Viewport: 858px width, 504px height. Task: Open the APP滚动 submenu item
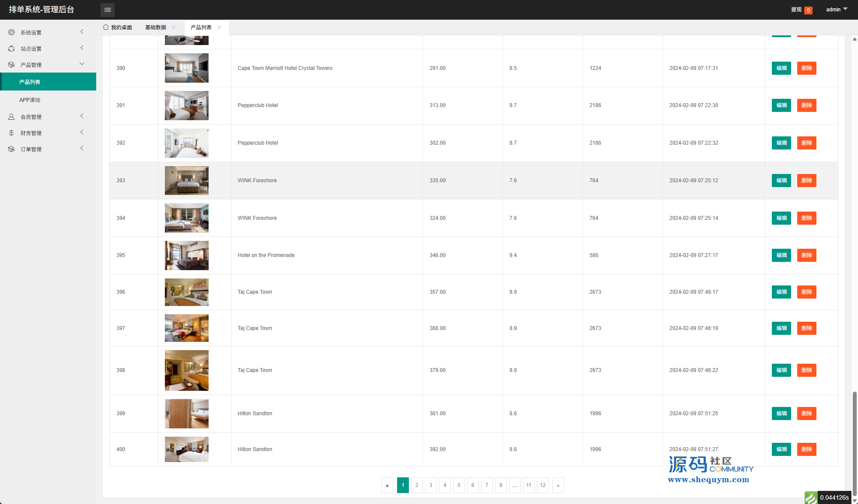[x=30, y=100]
